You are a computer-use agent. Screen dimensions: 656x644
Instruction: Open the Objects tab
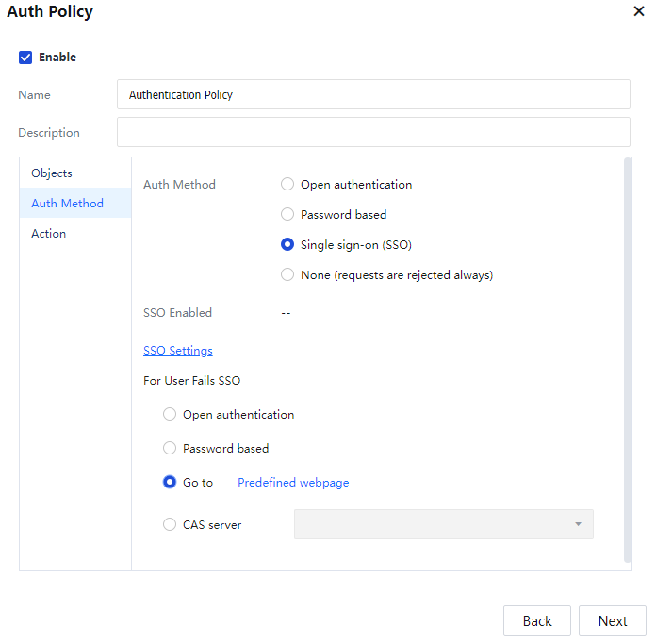(x=52, y=173)
